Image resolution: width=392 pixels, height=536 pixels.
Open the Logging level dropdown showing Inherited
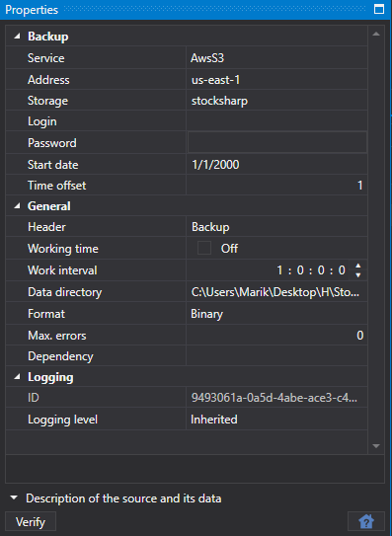point(276,419)
